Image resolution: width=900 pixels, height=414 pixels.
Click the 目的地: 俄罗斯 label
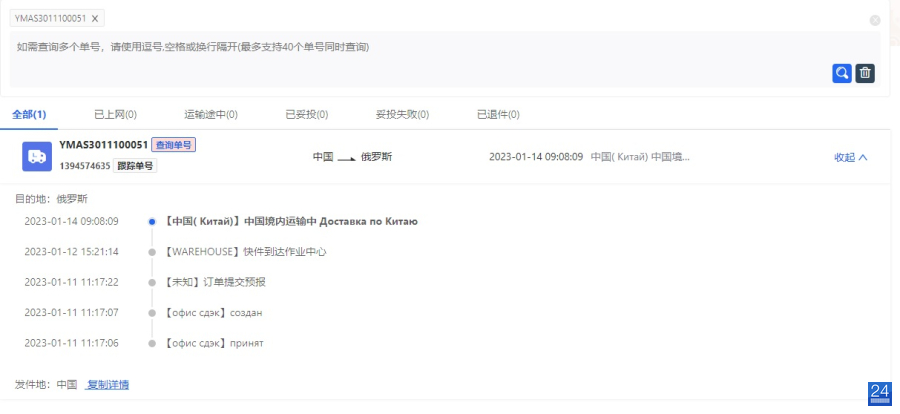pos(51,199)
